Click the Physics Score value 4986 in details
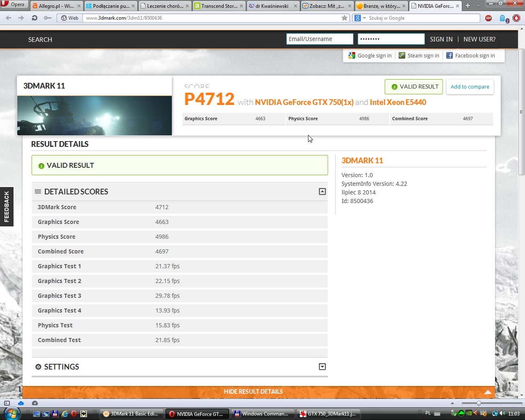 pos(162,237)
